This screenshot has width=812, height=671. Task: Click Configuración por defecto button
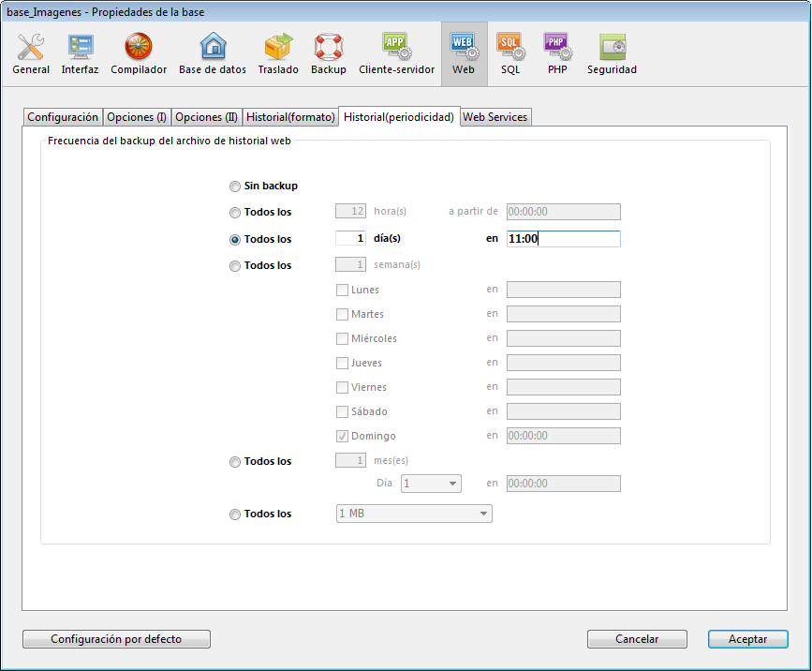pos(116,639)
